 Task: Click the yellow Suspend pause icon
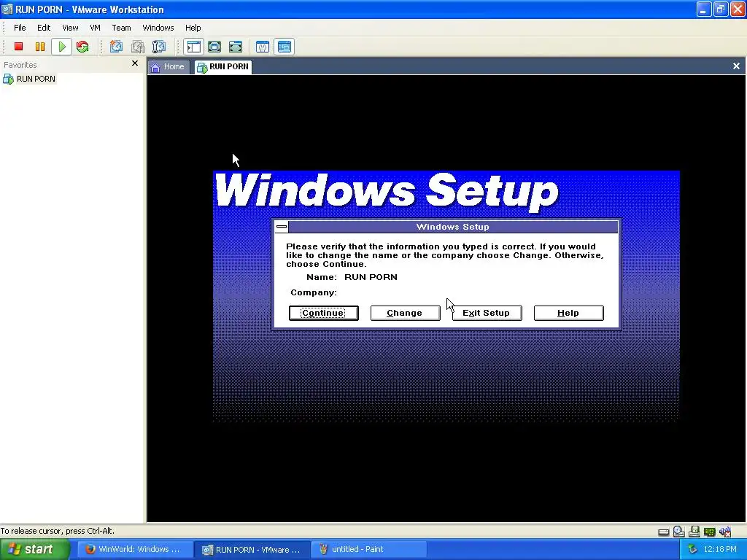(x=40, y=47)
